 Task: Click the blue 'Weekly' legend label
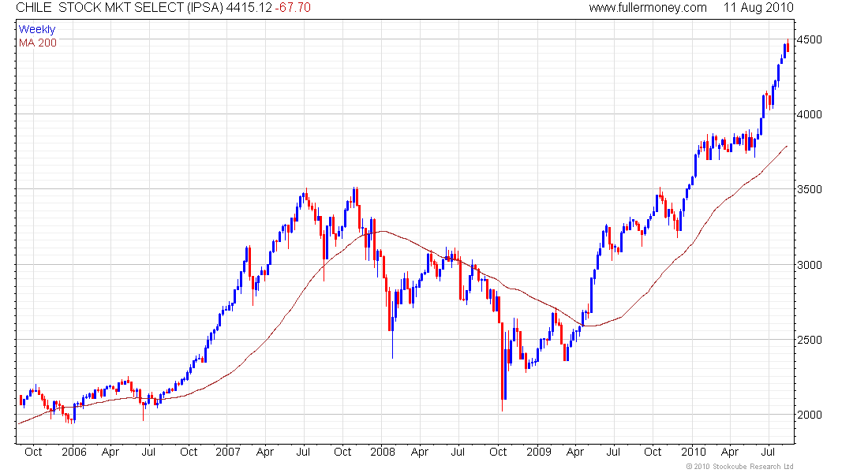[x=37, y=29]
